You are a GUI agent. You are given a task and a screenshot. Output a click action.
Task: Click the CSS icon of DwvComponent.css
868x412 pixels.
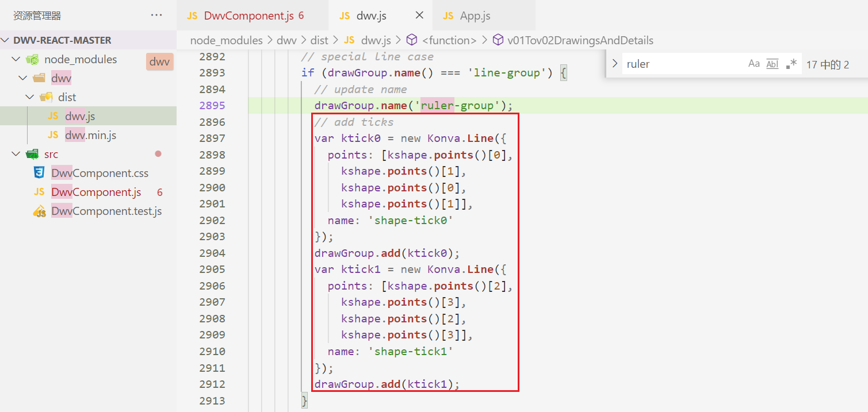pos(39,173)
